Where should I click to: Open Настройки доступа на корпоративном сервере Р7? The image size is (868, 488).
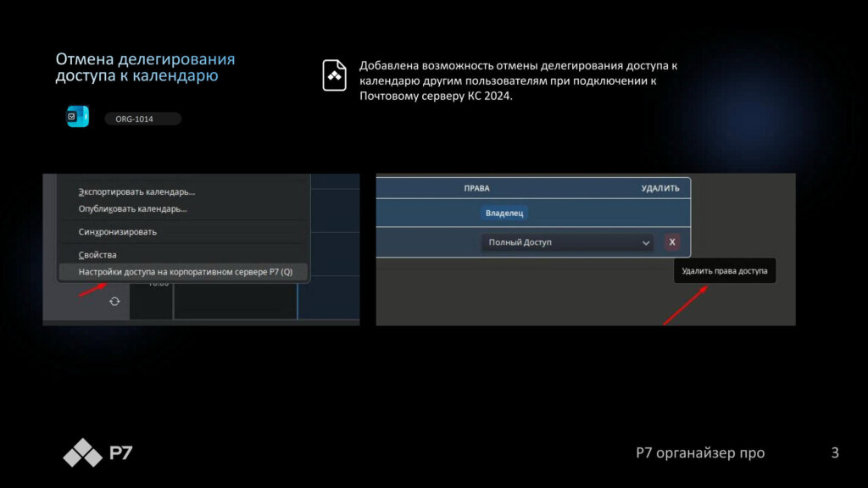coord(185,272)
